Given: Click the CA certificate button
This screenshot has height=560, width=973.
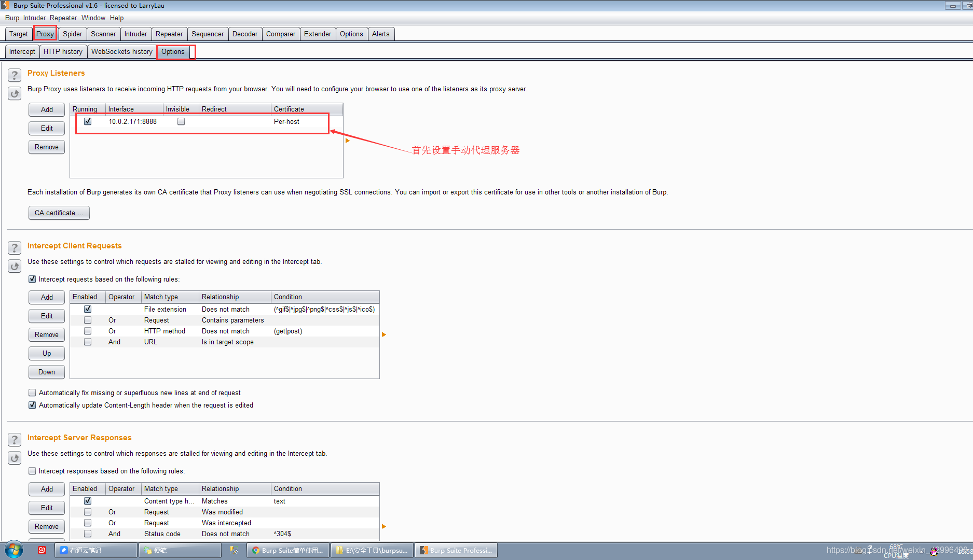Looking at the screenshot, I should click(59, 213).
